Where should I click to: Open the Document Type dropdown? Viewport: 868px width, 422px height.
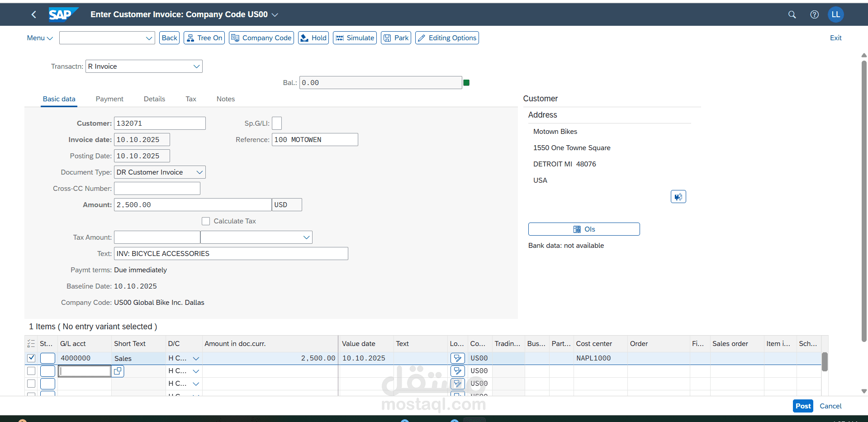point(199,172)
